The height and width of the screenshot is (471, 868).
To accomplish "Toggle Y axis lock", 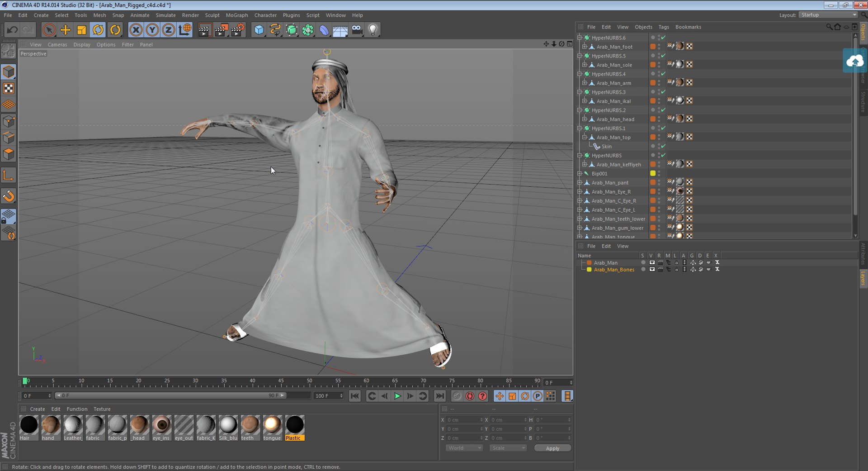I will tap(152, 30).
